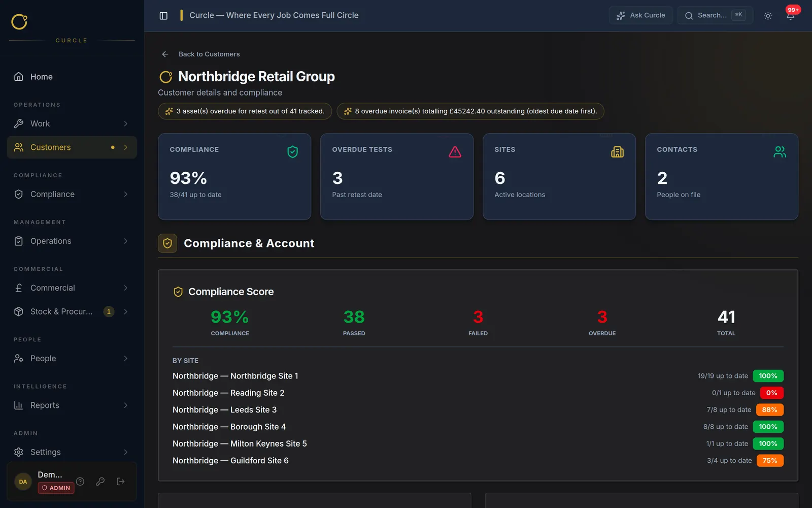Click the Work wrench icon
Screen dimensions: 812x508
tap(19, 123)
